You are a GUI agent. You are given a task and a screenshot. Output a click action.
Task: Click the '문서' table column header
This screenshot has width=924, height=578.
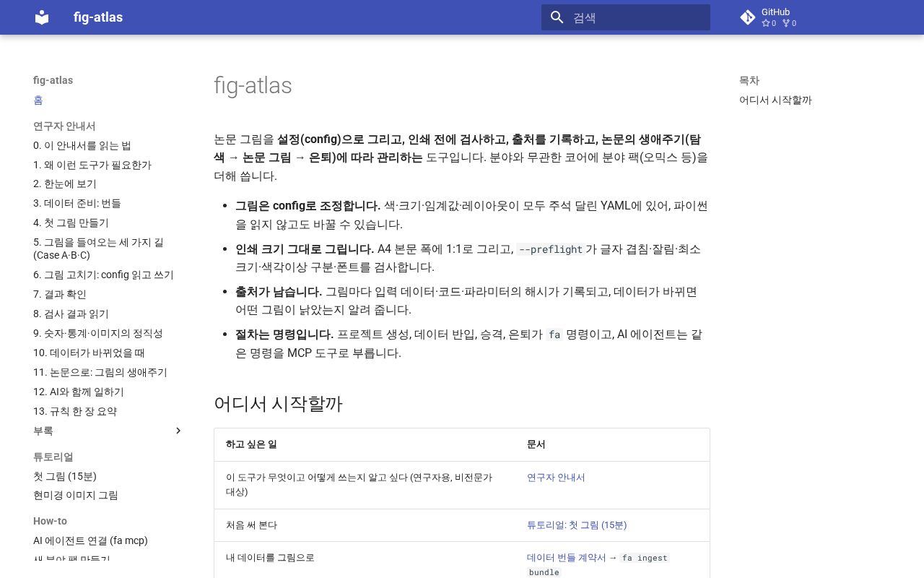point(536,444)
